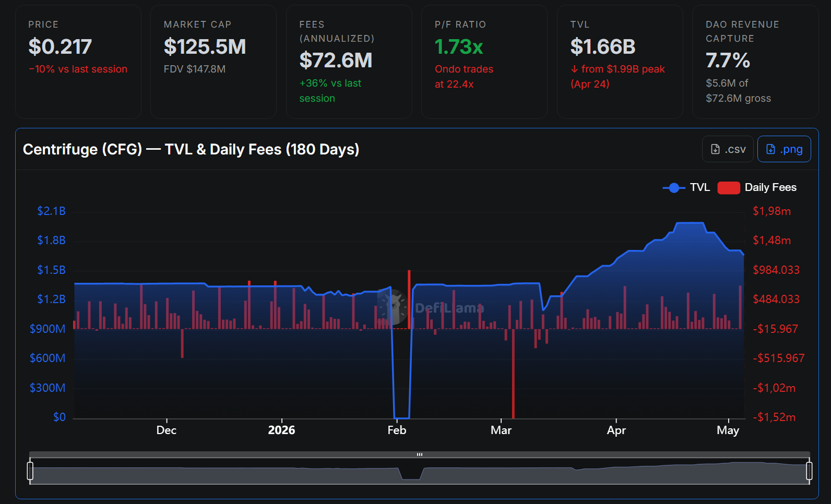The image size is (831, 504).
Task: Click the 'FDV $147.8M' text
Action: click(195, 69)
